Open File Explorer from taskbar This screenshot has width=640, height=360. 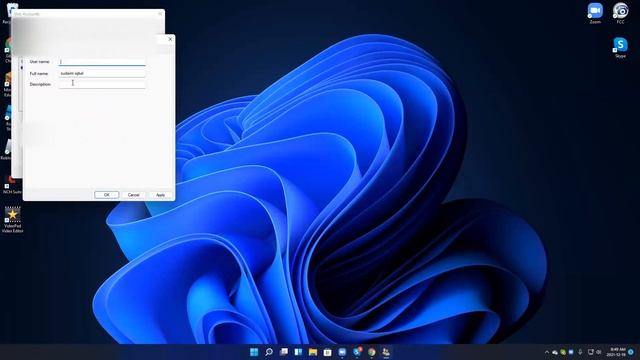pyautogui.click(x=313, y=352)
